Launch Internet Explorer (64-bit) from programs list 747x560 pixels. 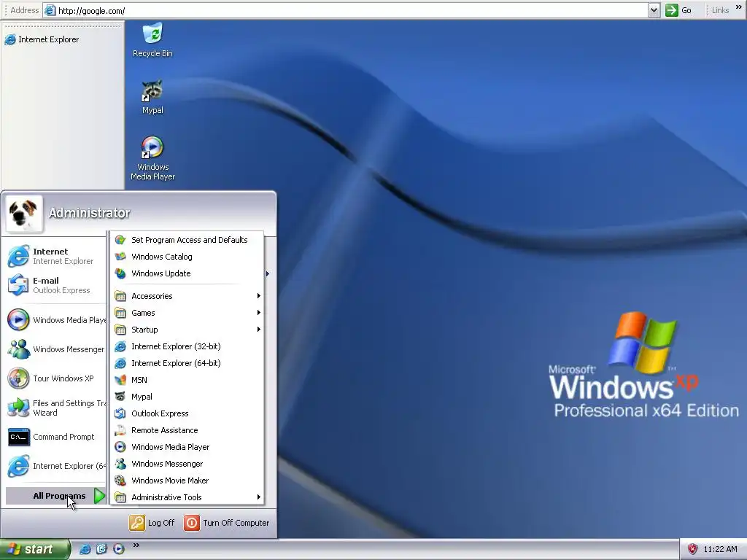coord(187,363)
